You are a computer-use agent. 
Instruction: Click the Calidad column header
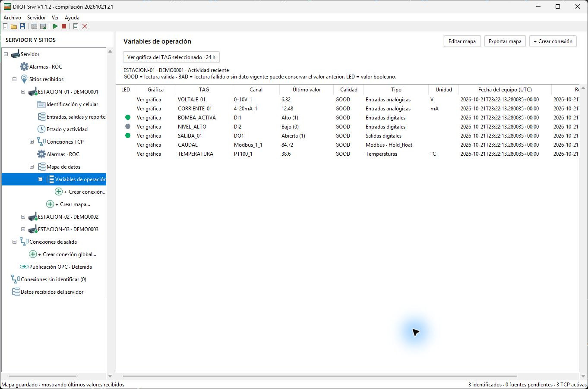pos(349,90)
